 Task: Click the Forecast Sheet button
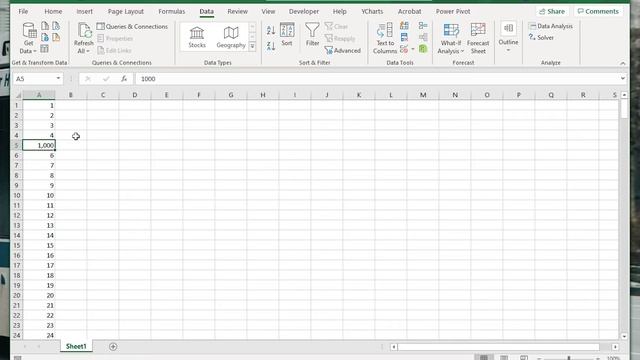[x=478, y=38]
